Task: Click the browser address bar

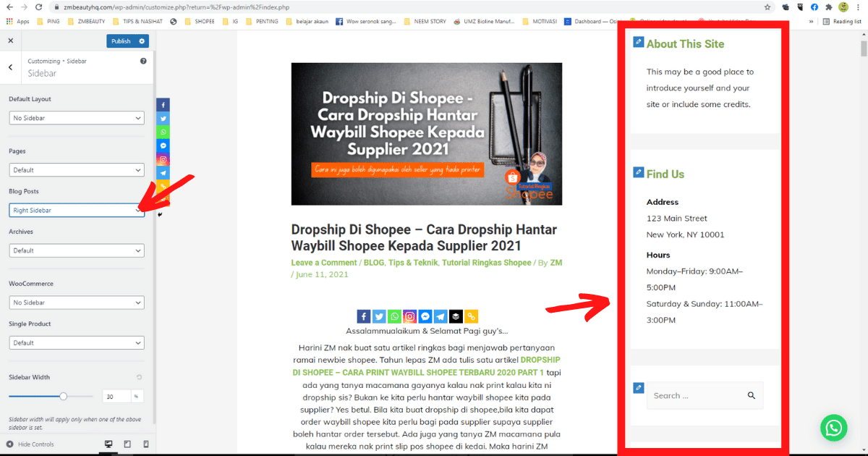Action: pyautogui.click(x=405, y=7)
